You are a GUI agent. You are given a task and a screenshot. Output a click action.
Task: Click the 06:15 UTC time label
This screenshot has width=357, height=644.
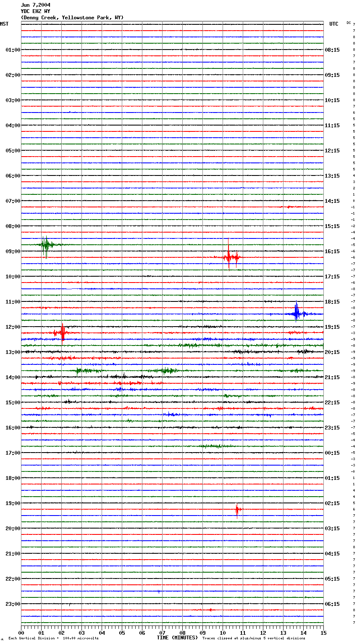(x=332, y=604)
